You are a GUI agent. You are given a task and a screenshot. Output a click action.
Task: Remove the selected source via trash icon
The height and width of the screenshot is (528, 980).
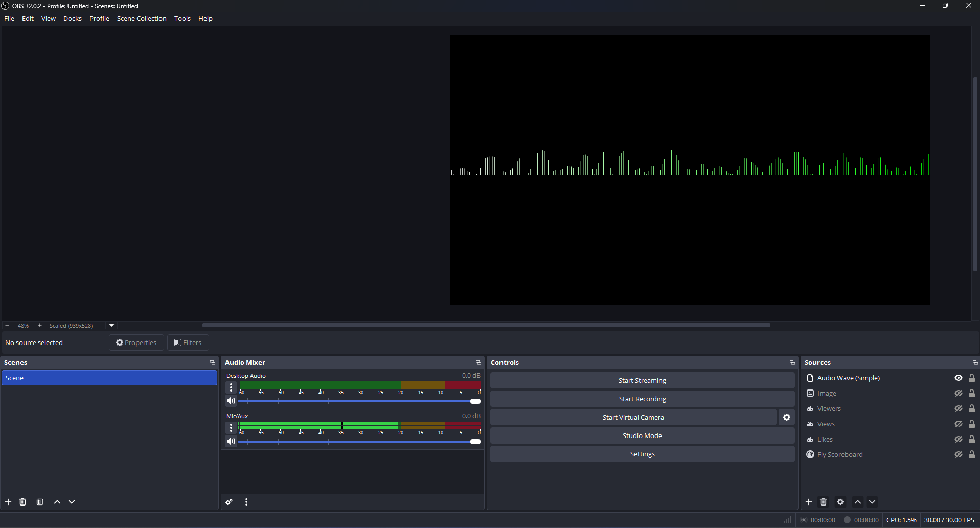[823, 502]
